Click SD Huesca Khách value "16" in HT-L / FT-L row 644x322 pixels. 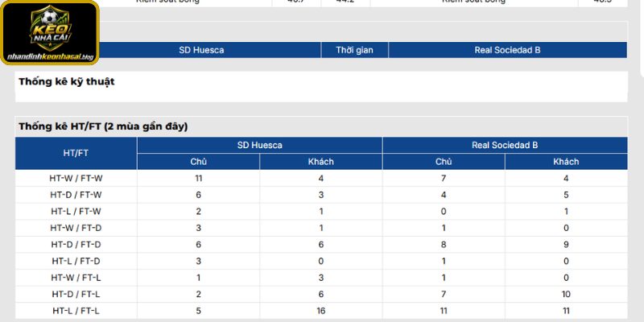320,311
